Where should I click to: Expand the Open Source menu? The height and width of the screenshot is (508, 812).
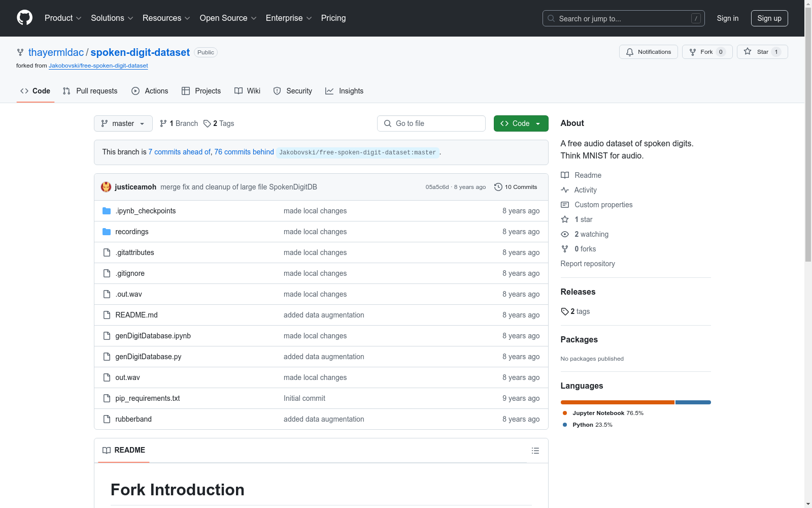(228, 18)
